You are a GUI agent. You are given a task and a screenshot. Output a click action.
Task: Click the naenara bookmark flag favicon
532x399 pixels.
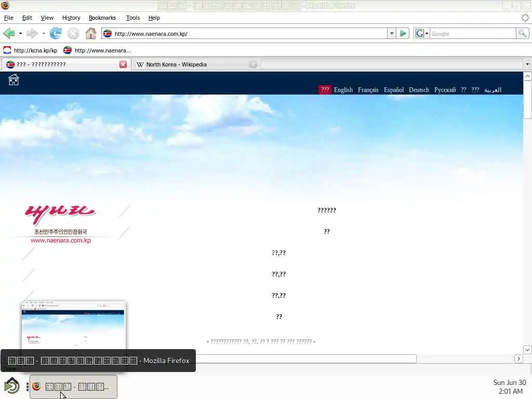(x=68, y=50)
